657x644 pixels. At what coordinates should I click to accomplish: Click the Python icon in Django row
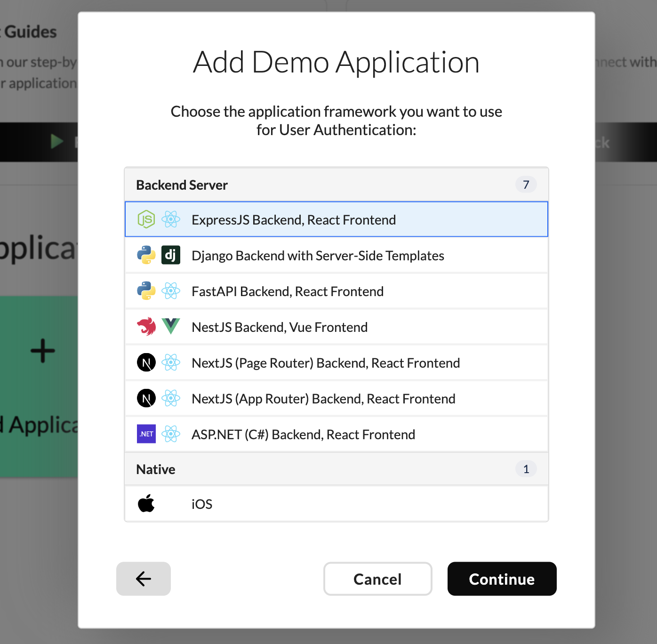tap(146, 255)
